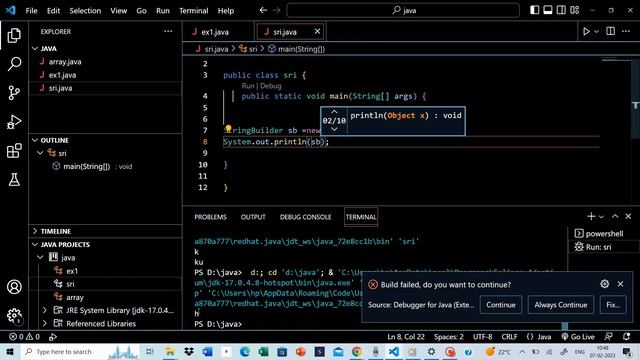Open Source Control view

click(14, 93)
